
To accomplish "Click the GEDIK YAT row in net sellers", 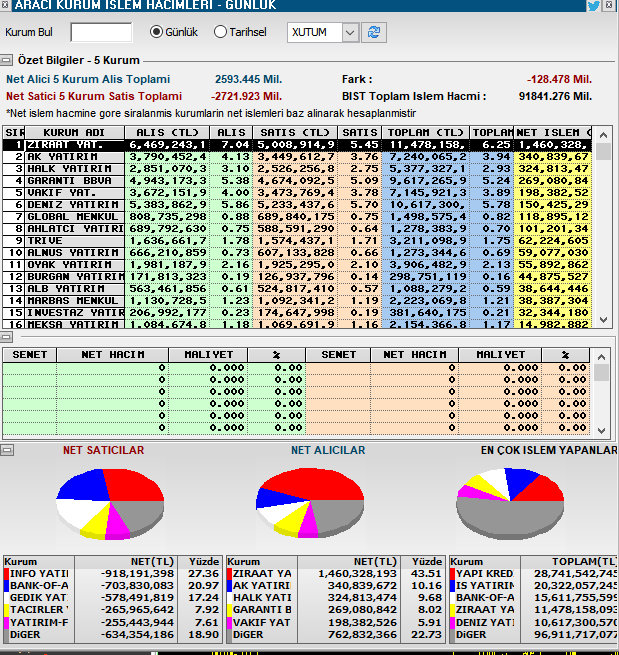I will (112, 598).
